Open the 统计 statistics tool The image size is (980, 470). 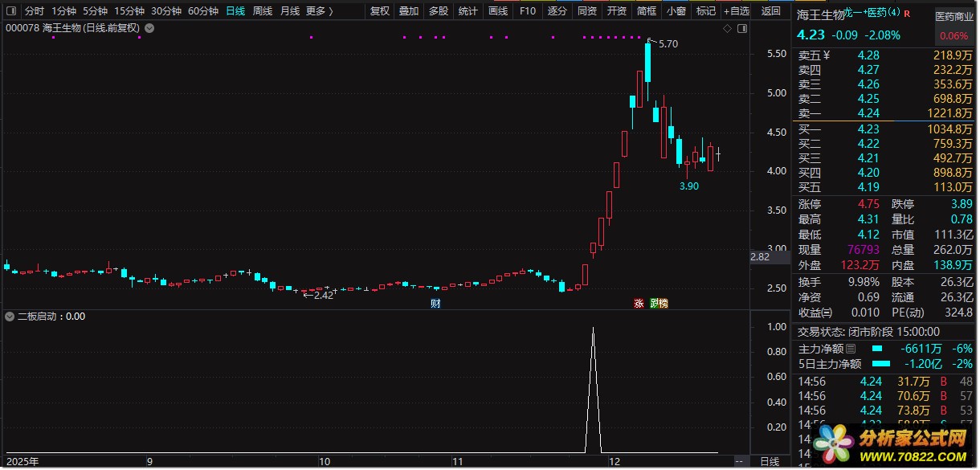click(x=468, y=11)
